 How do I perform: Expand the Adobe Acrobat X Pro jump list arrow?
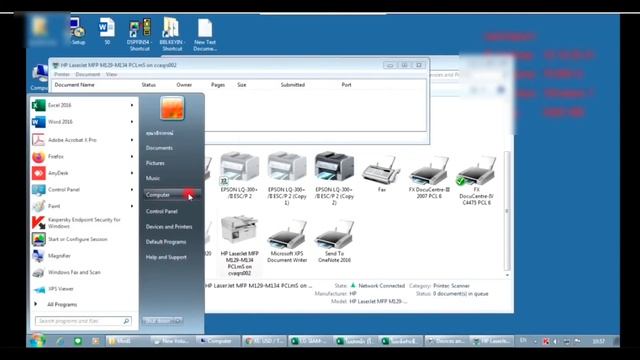(132, 140)
